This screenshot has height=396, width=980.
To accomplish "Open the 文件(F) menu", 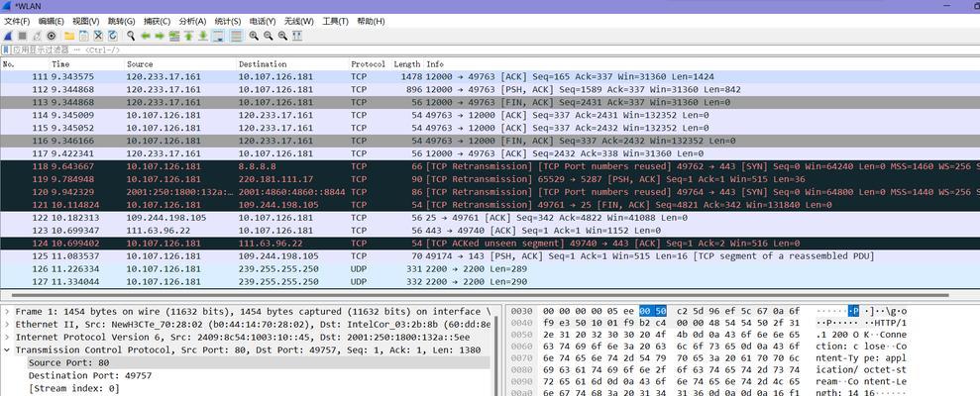I will coord(17,21).
